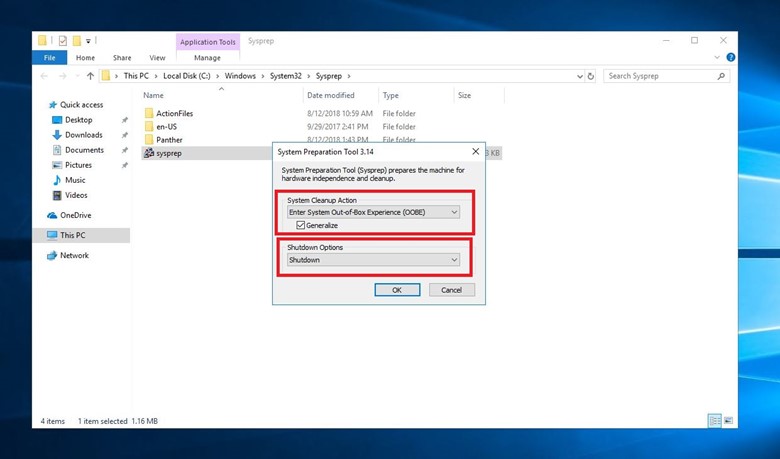
Task: Click the refresh button beside address bar
Action: click(591, 76)
